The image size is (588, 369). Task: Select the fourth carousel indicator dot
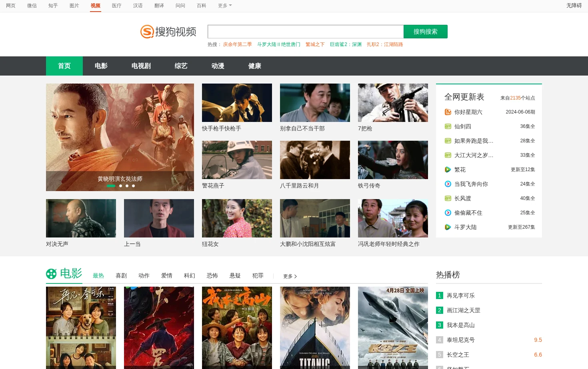[x=133, y=186]
